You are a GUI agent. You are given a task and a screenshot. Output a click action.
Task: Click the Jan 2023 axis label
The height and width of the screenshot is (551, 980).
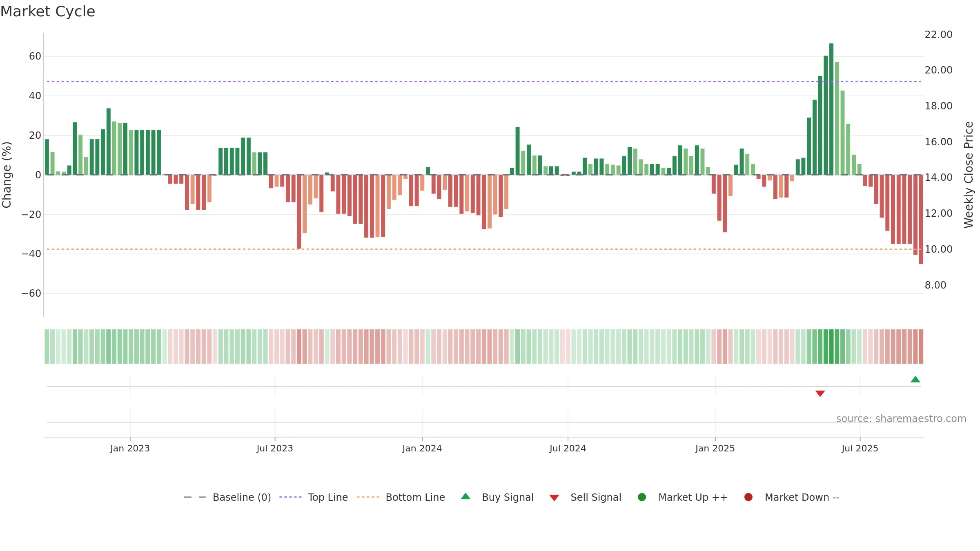[130, 449]
